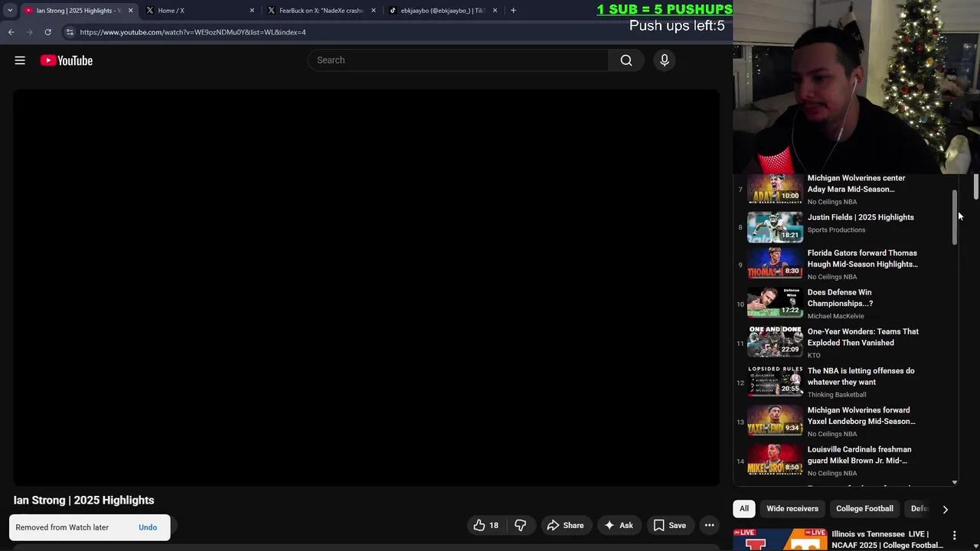Image resolution: width=980 pixels, height=551 pixels.
Task: Select the Wide receivers filter chip
Action: tap(792, 509)
